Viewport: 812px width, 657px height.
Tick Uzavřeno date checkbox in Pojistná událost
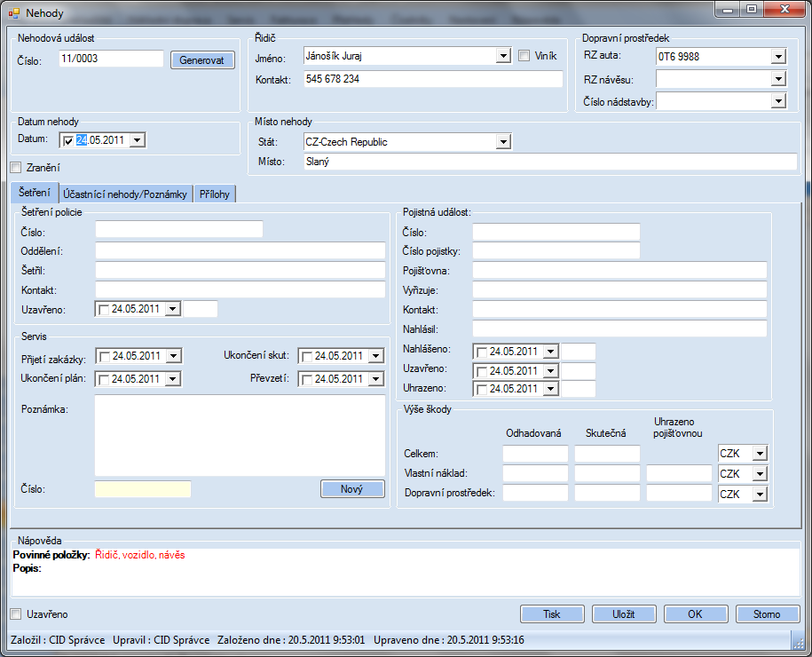482,371
